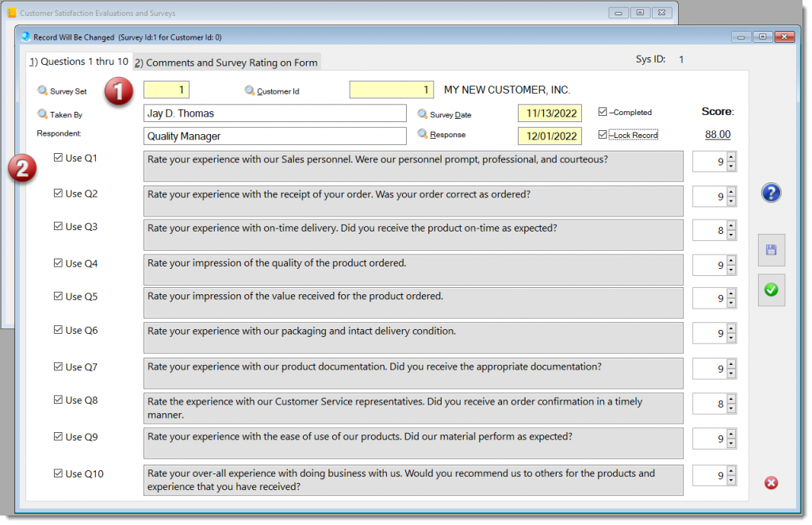812x525 pixels.
Task: Uncheck the Use Q9 checkbox
Action: 58,436
